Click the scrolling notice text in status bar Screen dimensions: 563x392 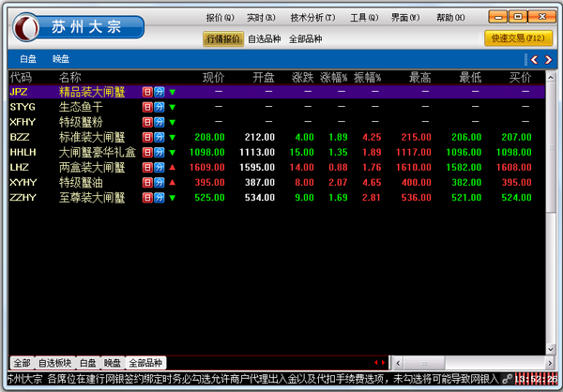pos(253,379)
